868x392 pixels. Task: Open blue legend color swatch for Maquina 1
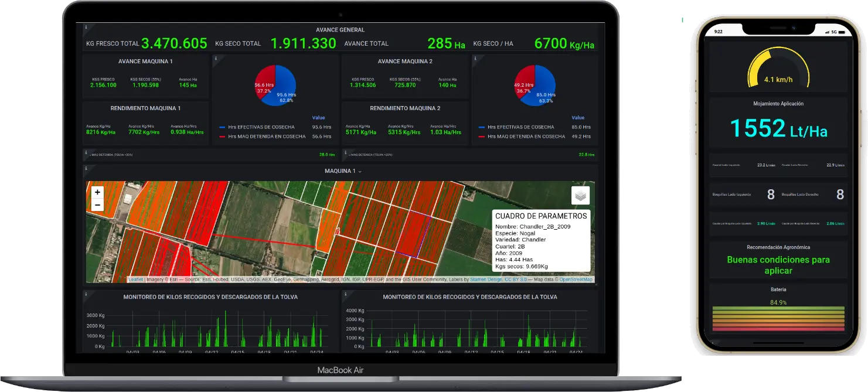222,127
